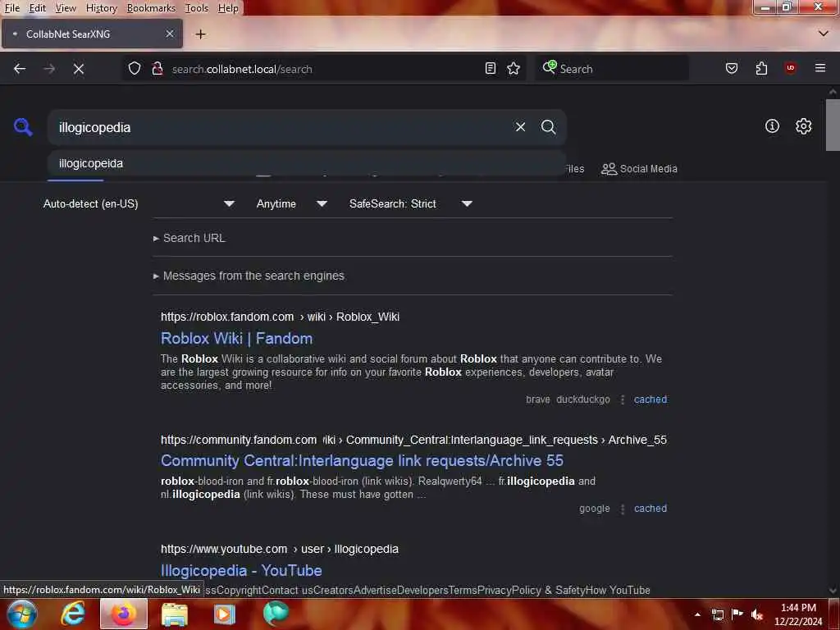Image resolution: width=840 pixels, height=630 pixels.
Task: Open the SearXNG about info icon
Action: pyautogui.click(x=772, y=126)
